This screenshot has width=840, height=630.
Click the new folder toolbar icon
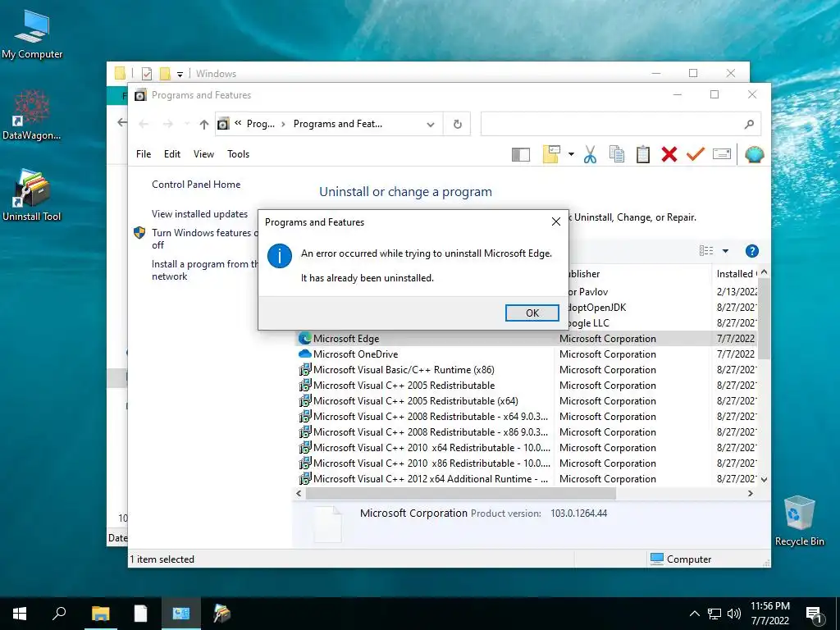click(x=551, y=154)
